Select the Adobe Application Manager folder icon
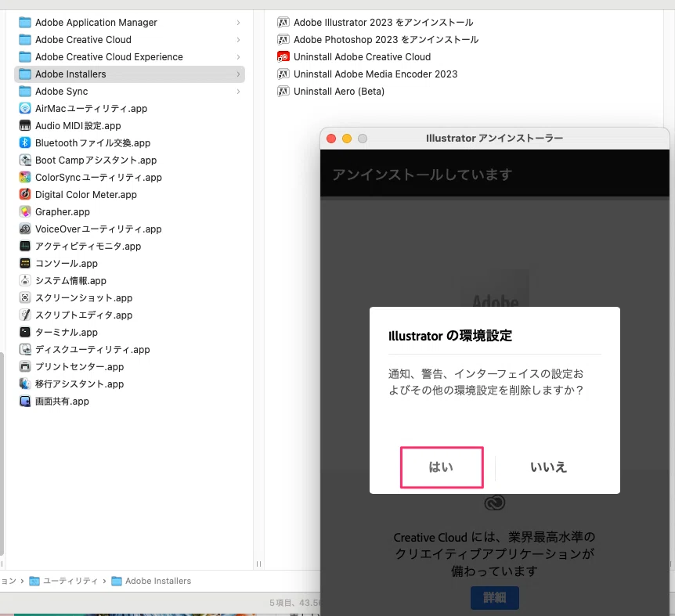 [25, 23]
